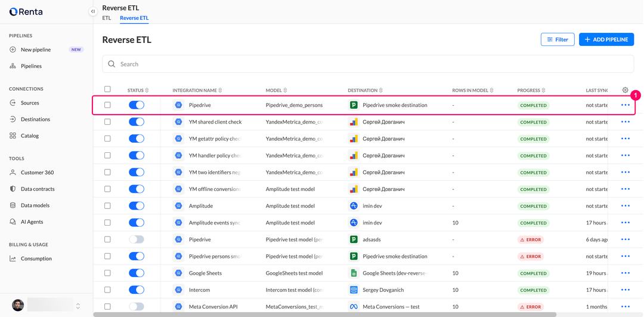Check the box for Pipedrive_demo_persons row

tap(107, 105)
